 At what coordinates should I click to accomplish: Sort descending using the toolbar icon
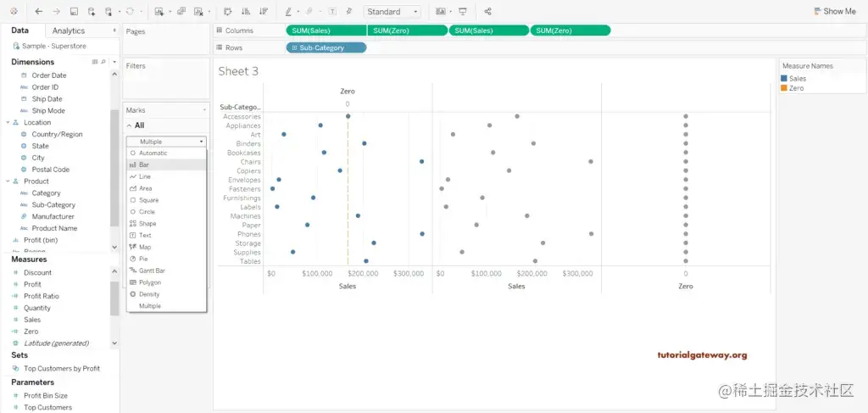(264, 11)
